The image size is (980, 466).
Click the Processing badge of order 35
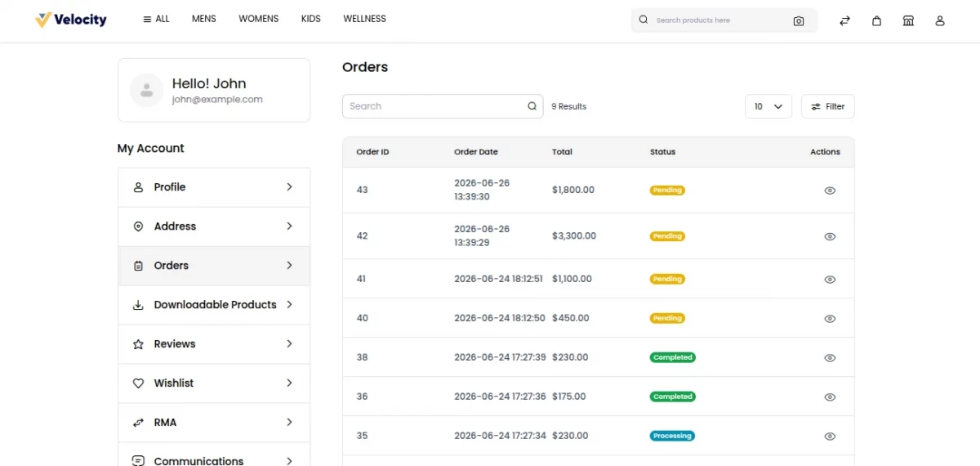point(672,436)
